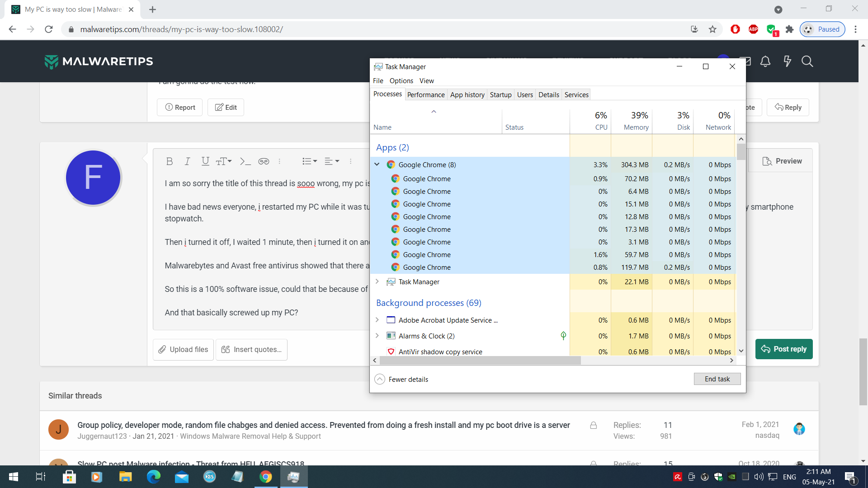Click the insert link icon
Viewport: 868px width, 488px height.
(264, 161)
